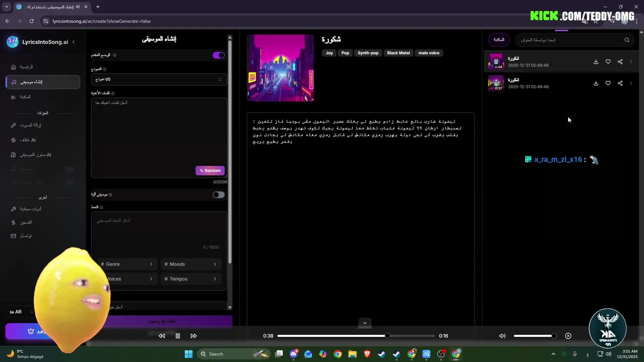The height and width of the screenshot is (362, 644).
Task: Seek in the song progress bar
Action: [356, 336]
